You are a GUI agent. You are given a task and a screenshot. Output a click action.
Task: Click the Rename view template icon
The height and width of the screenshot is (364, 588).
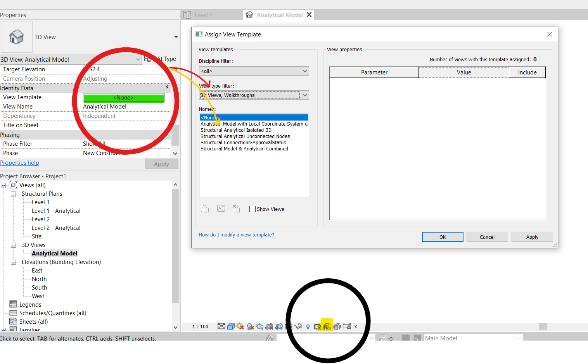(x=221, y=209)
